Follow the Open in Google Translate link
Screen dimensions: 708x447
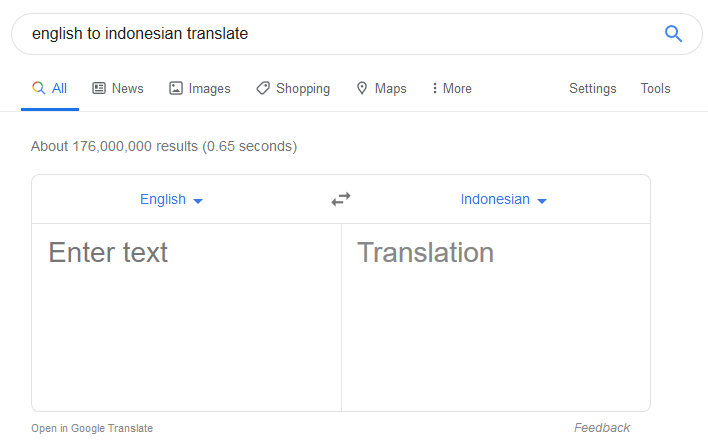click(x=92, y=428)
